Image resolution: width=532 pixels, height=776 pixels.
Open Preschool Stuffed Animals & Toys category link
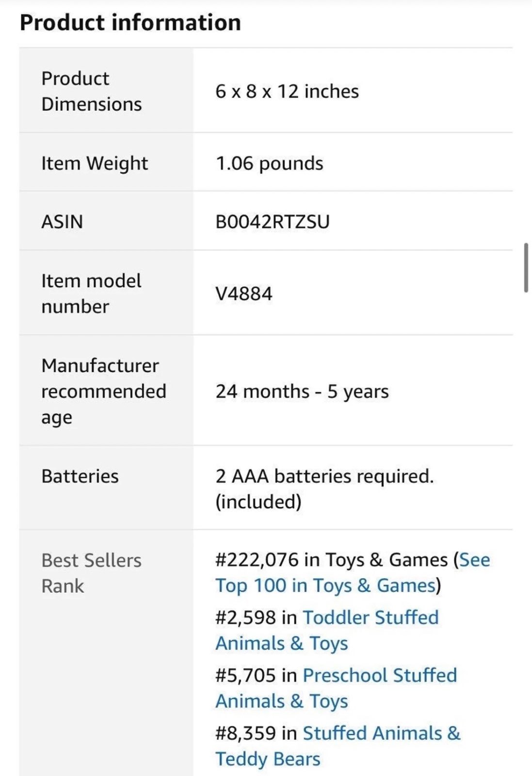[x=336, y=688]
